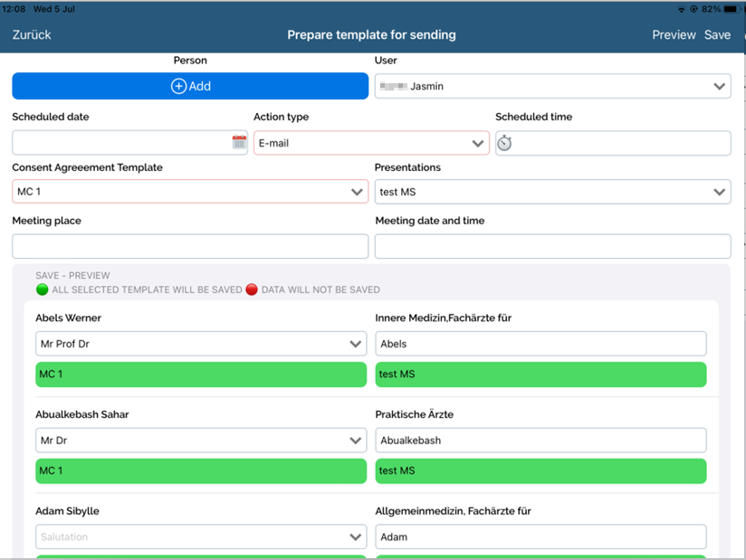Toggle green MC 1 bar for Abels Werner
Image resolution: width=746 pixels, height=560 pixels.
pyautogui.click(x=200, y=375)
